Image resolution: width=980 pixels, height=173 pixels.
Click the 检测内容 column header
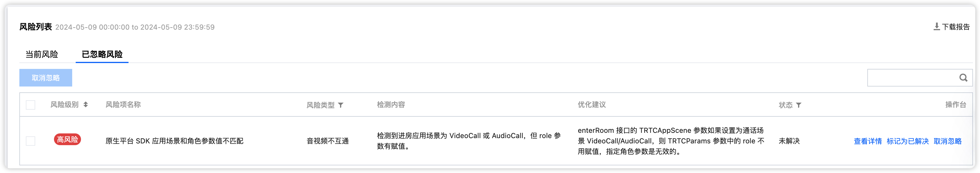pos(391,105)
